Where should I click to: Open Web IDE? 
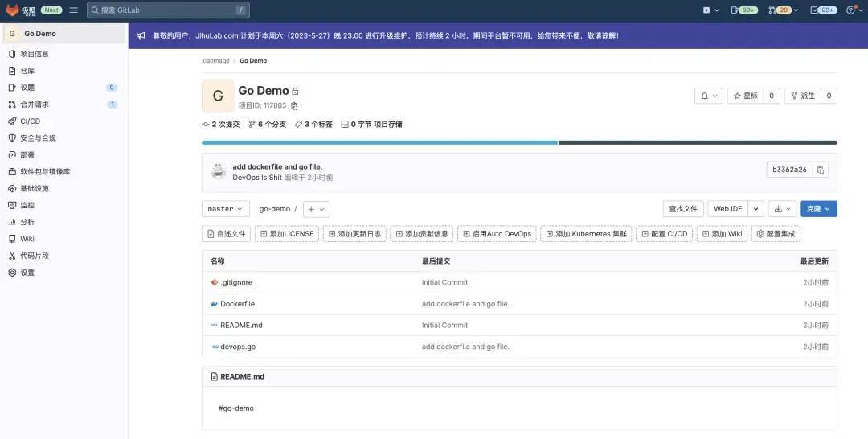tap(728, 209)
